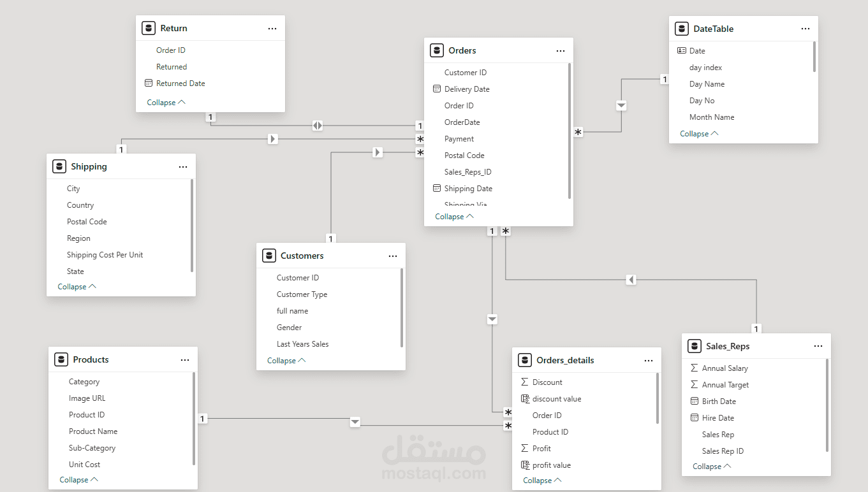Select filter arrow on Products-Orders_details relationship
Image resolution: width=868 pixels, height=492 pixels.
(355, 423)
